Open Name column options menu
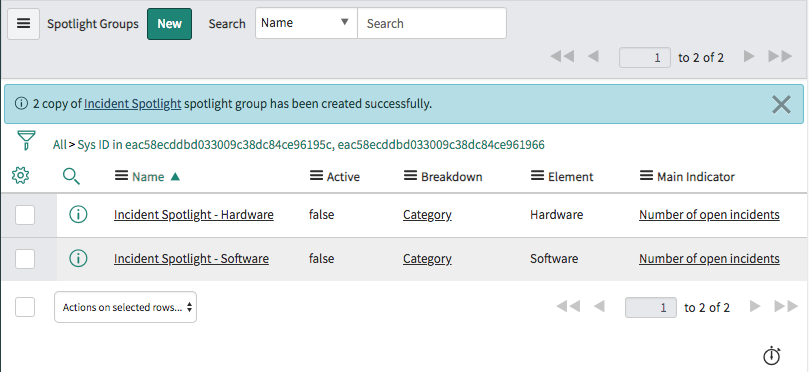 pos(121,176)
